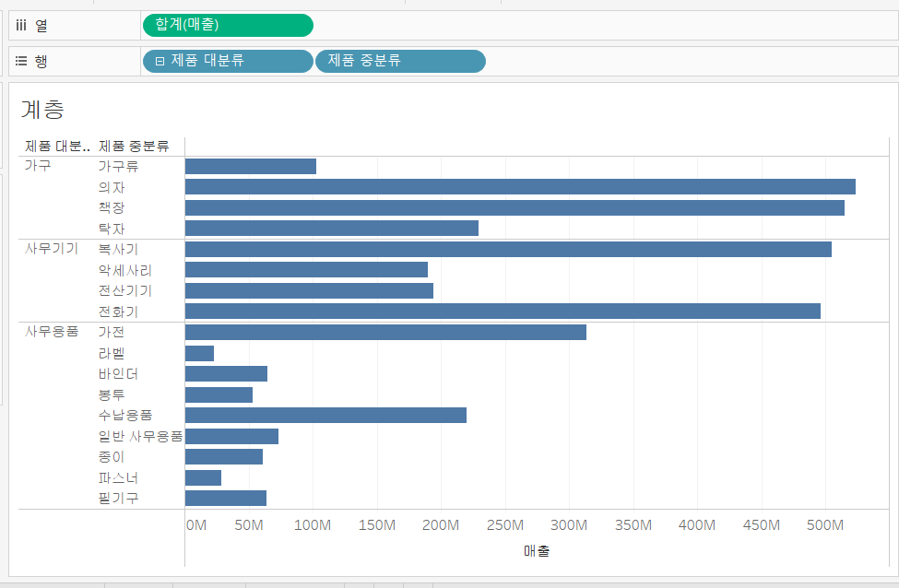Select the 탁자 sales bar
This screenshot has width=899, height=588.
(331, 228)
